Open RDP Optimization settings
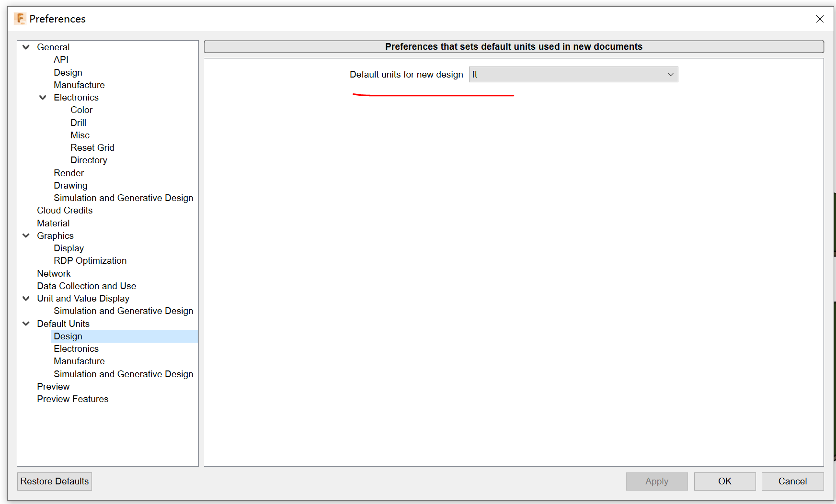 pos(90,260)
